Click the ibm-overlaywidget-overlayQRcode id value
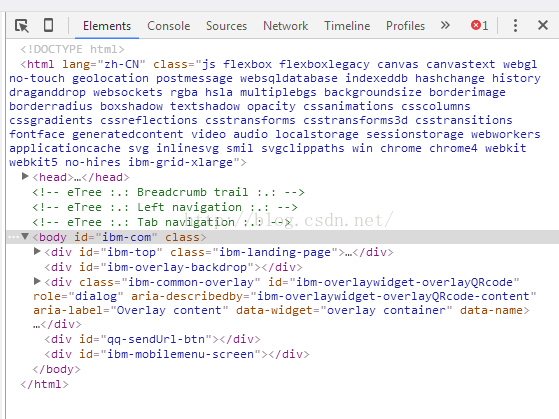The width and height of the screenshot is (559, 419). click(404, 282)
